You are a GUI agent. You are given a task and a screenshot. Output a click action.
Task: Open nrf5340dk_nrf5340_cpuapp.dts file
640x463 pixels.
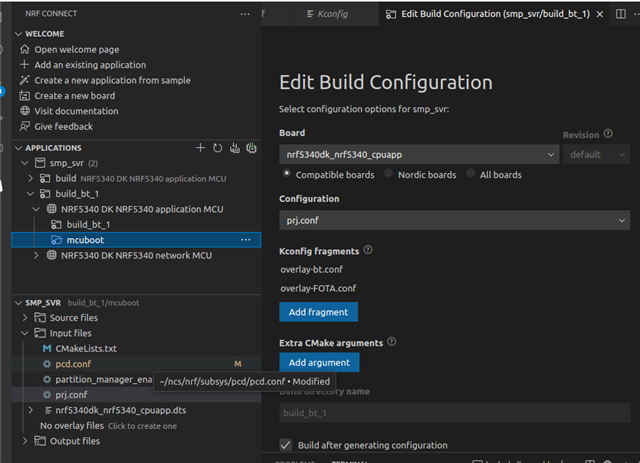click(121, 410)
